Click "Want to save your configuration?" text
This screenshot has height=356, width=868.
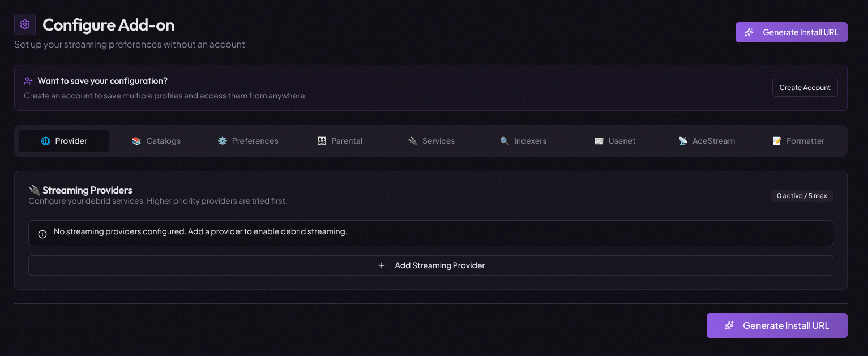102,81
